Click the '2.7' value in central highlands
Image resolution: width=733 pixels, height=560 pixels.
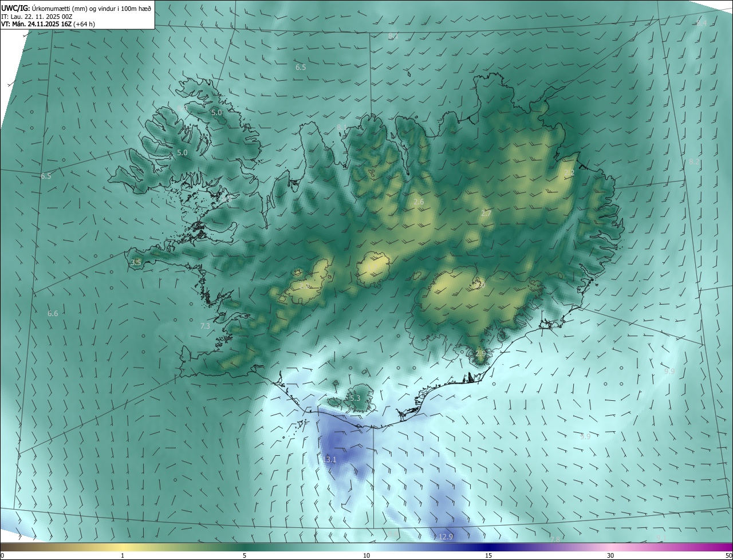(x=486, y=214)
